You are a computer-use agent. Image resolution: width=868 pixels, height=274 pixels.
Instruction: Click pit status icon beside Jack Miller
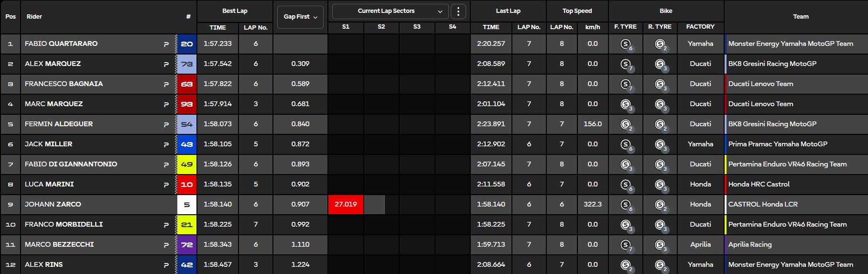coord(166,144)
